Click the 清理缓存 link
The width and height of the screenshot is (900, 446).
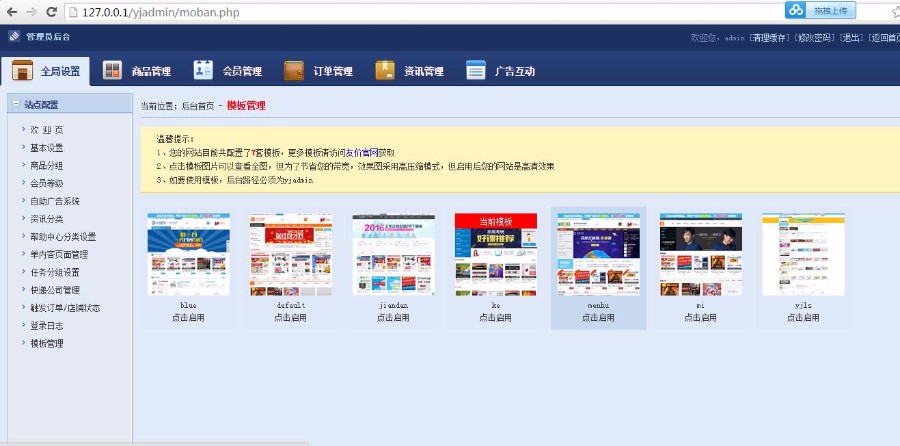pyautogui.click(x=769, y=38)
